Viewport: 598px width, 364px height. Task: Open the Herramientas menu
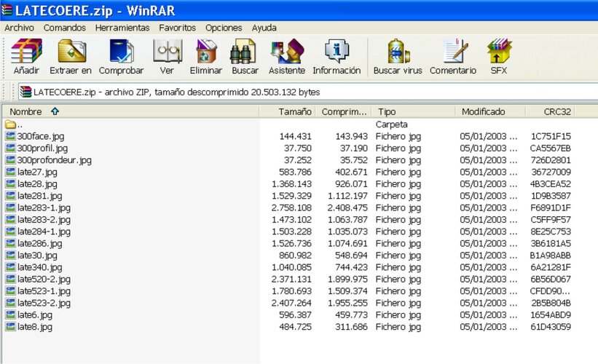[x=122, y=28]
